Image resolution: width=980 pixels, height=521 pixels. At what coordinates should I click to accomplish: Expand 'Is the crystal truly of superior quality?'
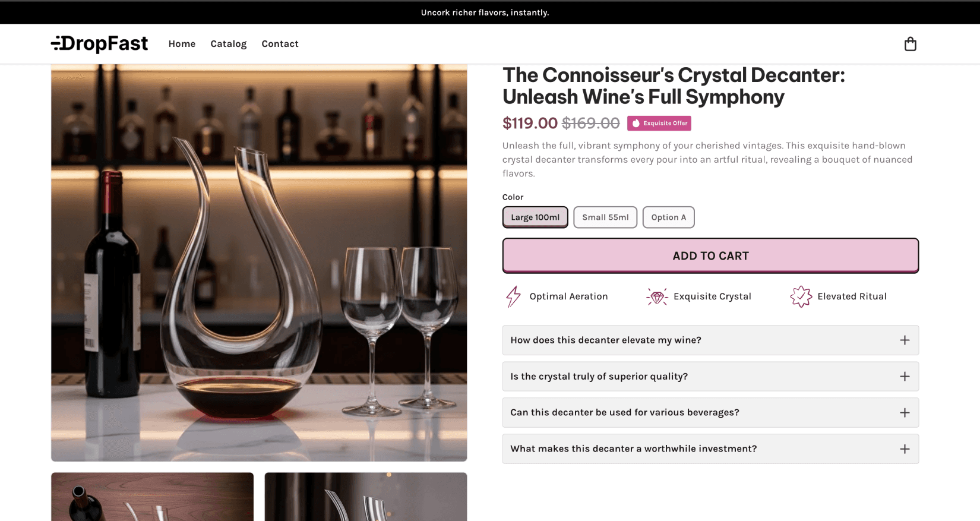710,376
